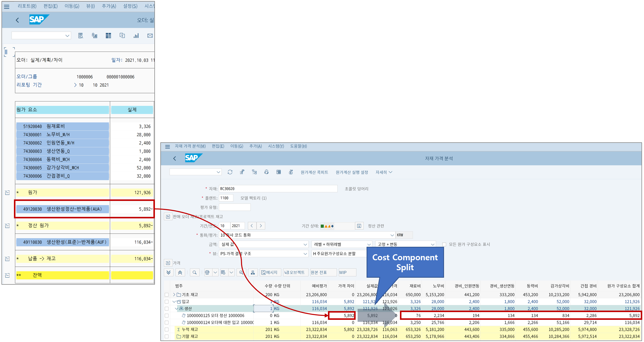
Task: Tick the checkbox for 기초 재고 row
Action: [167, 295]
